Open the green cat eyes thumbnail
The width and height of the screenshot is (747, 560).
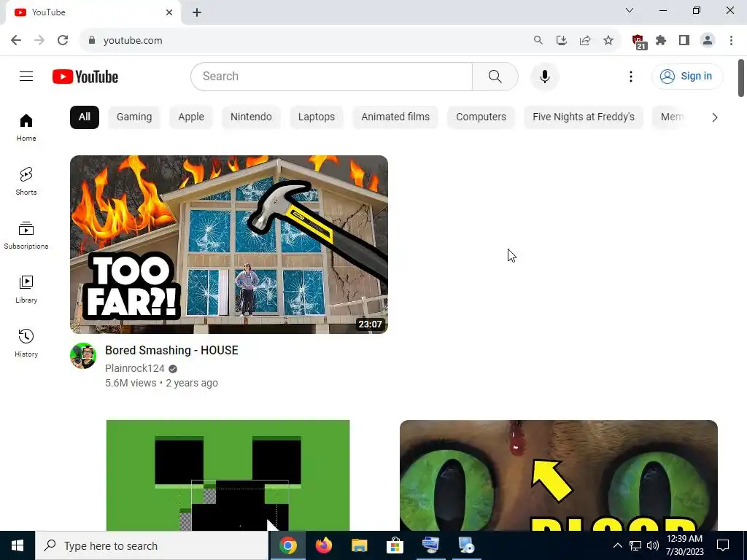[x=558, y=475]
